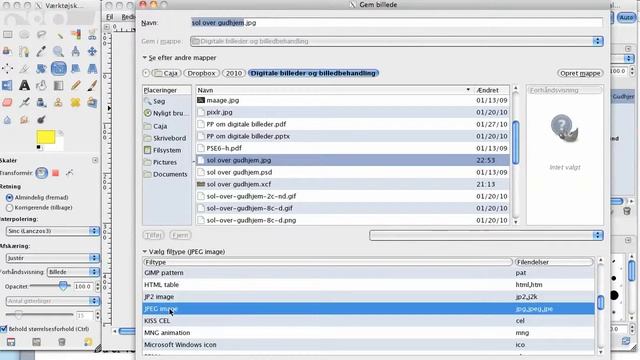
Task: Select the Paths tool
Action: tap(24, 51)
